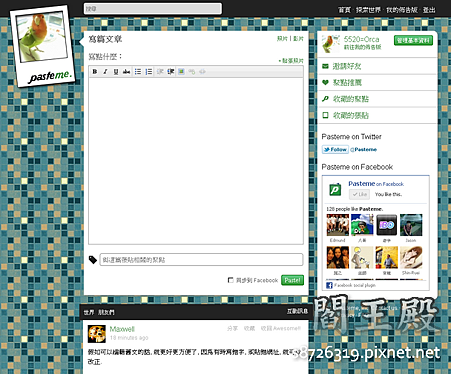Viewport: 451px width, 374px height.
Task: Click the 聚點推薦 sidebar link
Action: coord(347,82)
